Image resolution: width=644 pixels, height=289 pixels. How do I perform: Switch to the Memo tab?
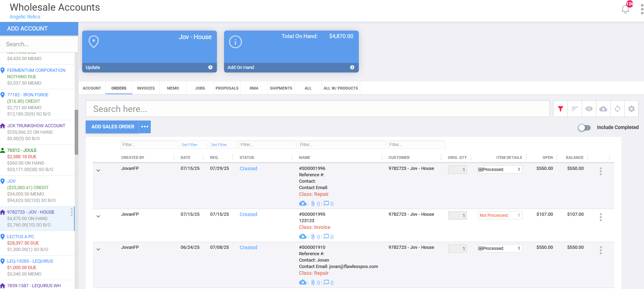pyautogui.click(x=173, y=88)
